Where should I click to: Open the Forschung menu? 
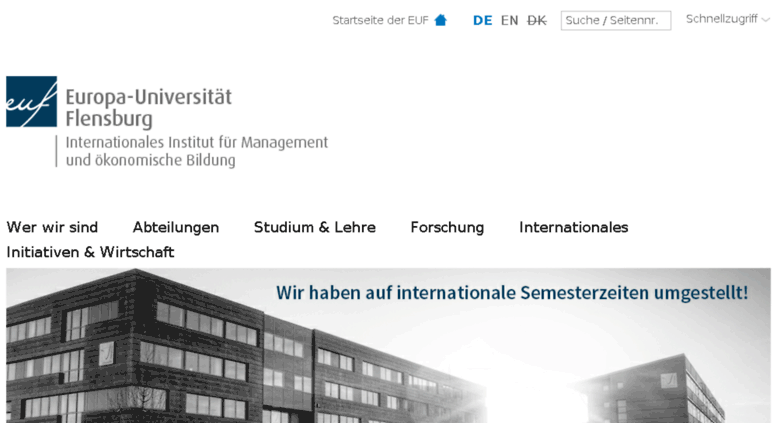tap(447, 227)
